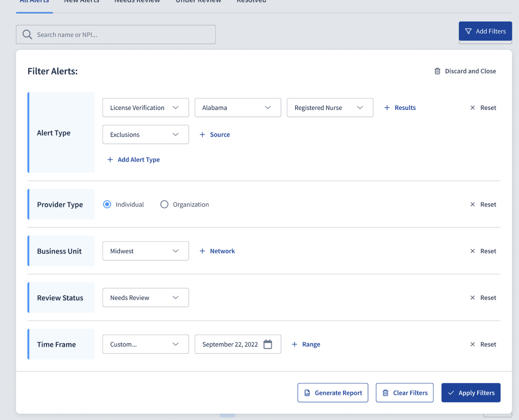
Task: Click the Add Filters button label
Action: pos(491,31)
